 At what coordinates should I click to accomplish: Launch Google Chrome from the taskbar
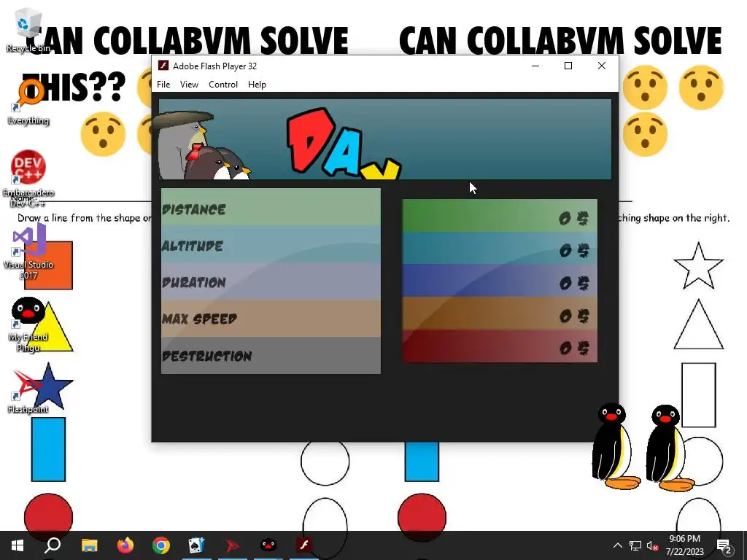click(161, 545)
